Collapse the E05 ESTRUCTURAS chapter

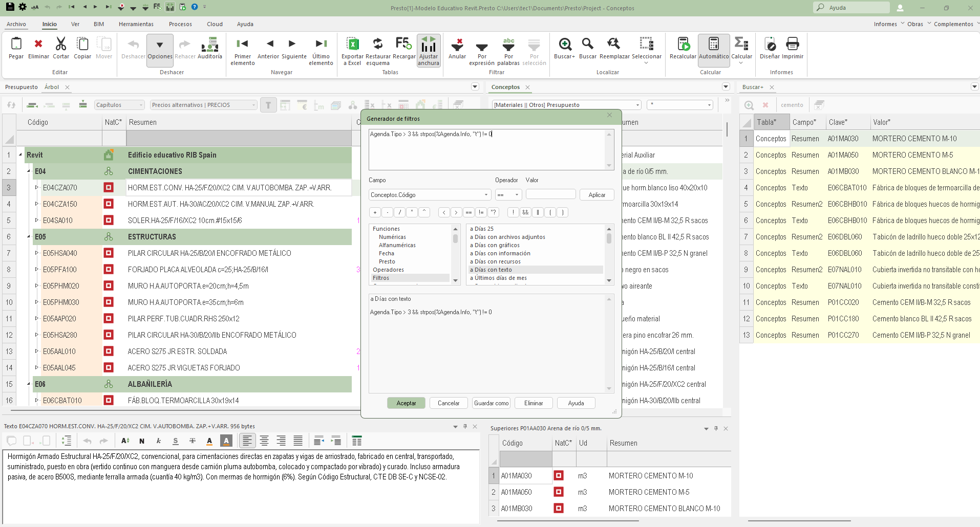[x=29, y=237]
